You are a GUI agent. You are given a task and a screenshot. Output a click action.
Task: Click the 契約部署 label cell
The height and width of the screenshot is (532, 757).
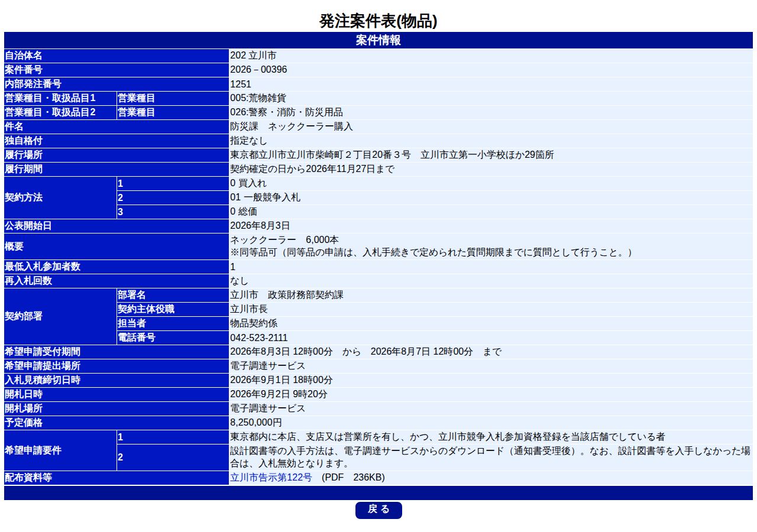coord(60,316)
